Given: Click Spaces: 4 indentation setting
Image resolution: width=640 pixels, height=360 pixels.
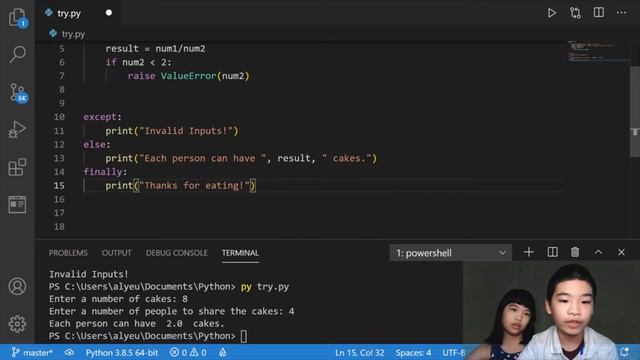Looking at the screenshot, I should point(413,353).
